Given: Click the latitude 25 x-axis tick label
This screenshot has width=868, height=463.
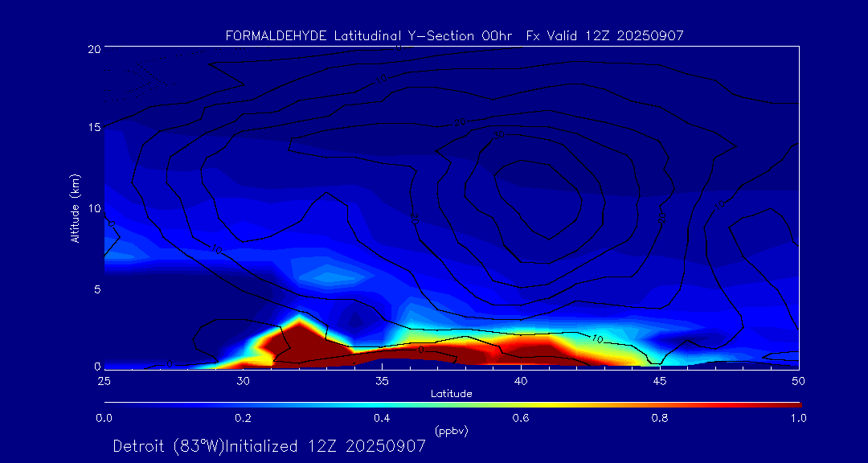Looking at the screenshot, I should [x=104, y=380].
